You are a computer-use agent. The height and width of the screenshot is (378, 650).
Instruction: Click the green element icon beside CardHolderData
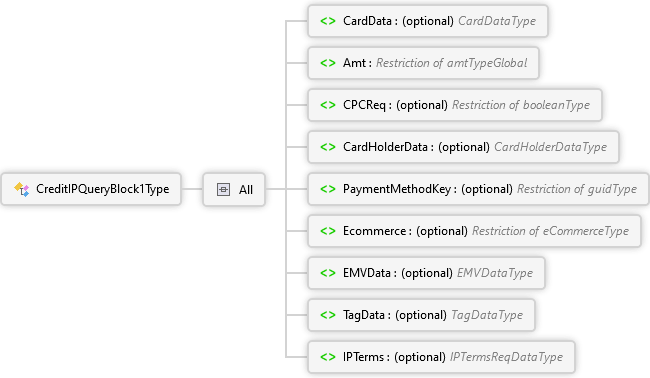pyautogui.click(x=327, y=147)
